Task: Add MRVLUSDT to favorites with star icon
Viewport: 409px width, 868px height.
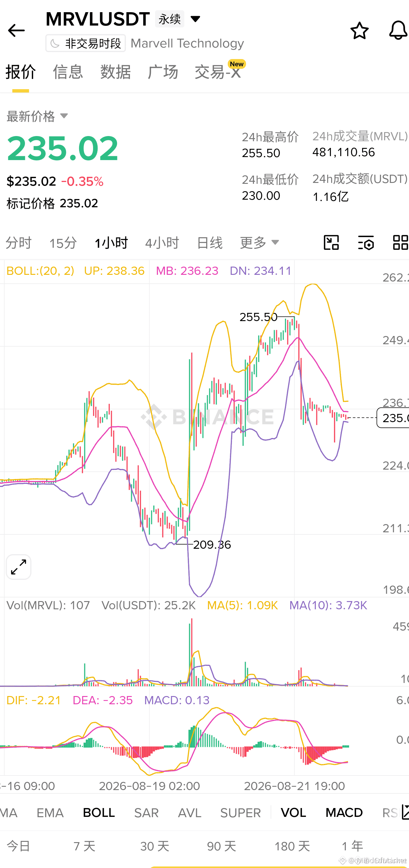Action: point(359,31)
